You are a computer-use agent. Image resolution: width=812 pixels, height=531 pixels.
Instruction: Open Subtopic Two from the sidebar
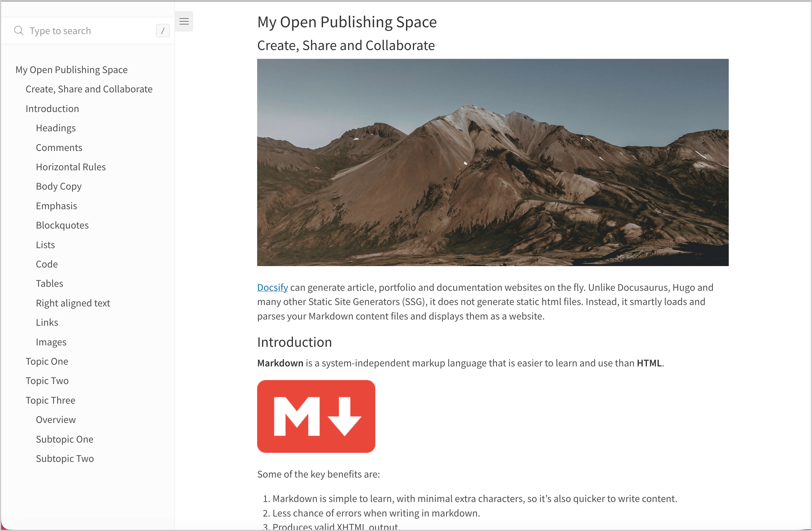(x=65, y=458)
